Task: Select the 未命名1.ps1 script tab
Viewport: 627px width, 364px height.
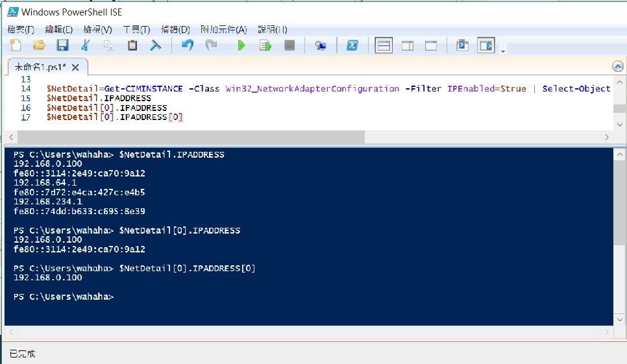Action: click(x=40, y=67)
